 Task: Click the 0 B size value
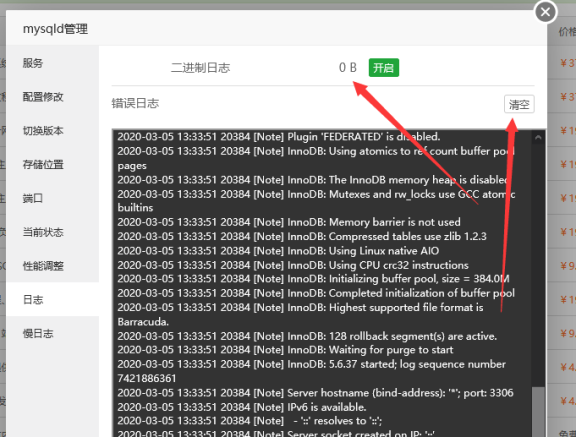348,68
